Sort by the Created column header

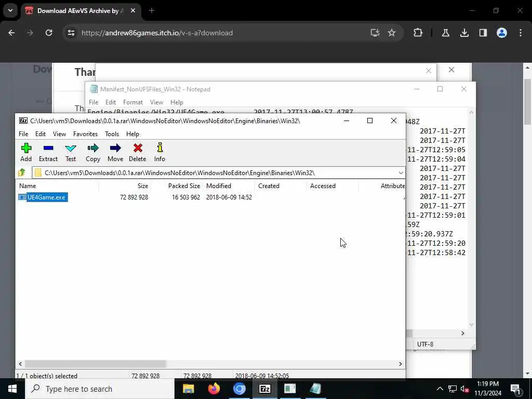click(281, 186)
